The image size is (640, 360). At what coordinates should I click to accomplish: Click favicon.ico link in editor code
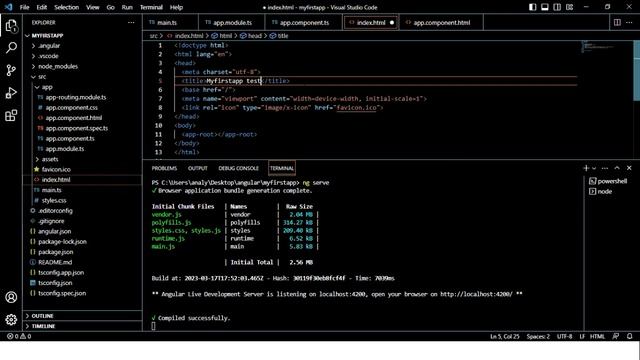click(356, 108)
